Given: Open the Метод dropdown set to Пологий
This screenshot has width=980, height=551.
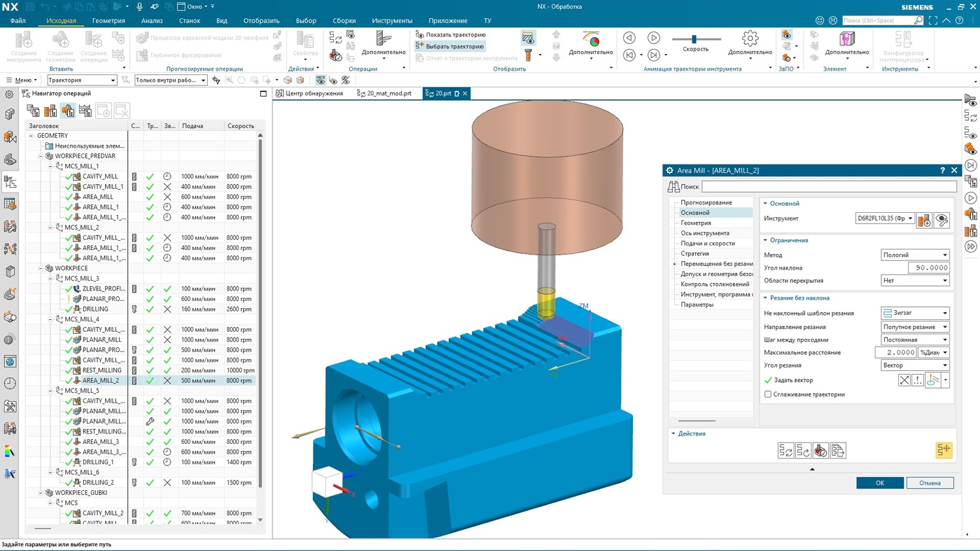Looking at the screenshot, I should [x=915, y=255].
